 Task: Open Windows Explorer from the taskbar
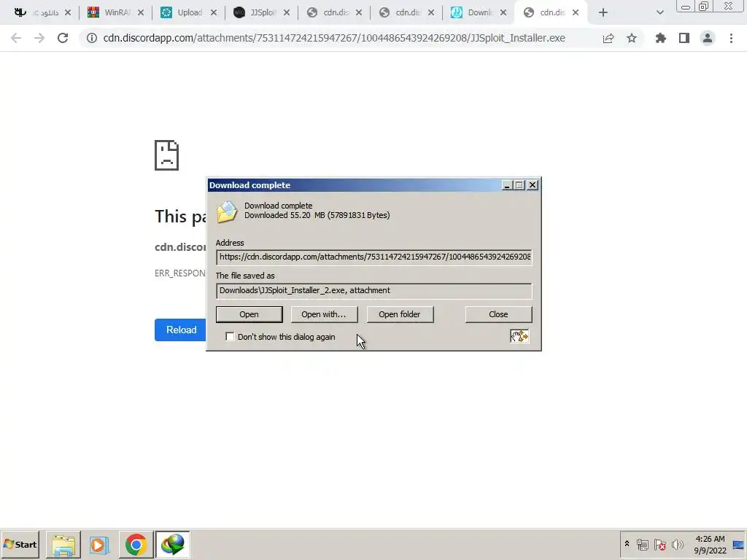coord(63,545)
